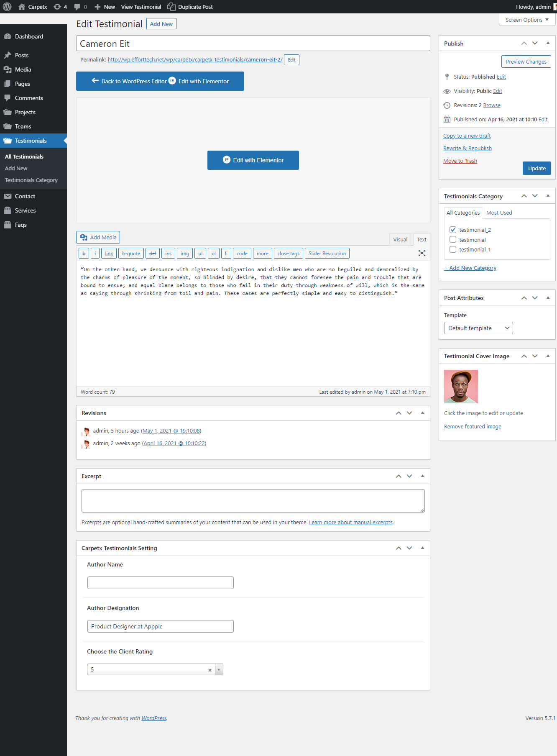Open Media library in sidebar
The image size is (557, 756).
(23, 69)
